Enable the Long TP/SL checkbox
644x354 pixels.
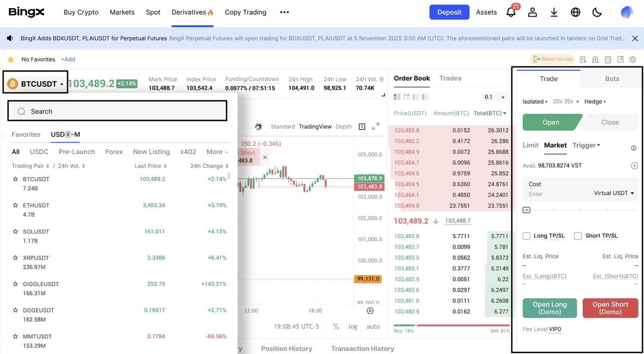527,236
